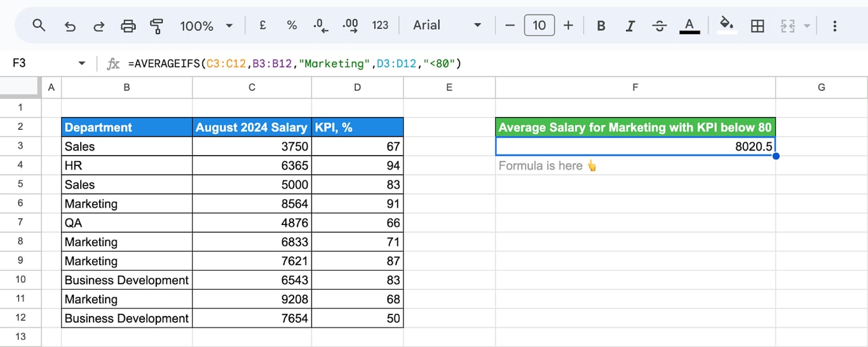Undo the last action
Image resolution: width=868 pixels, height=347 pixels.
pos(70,26)
